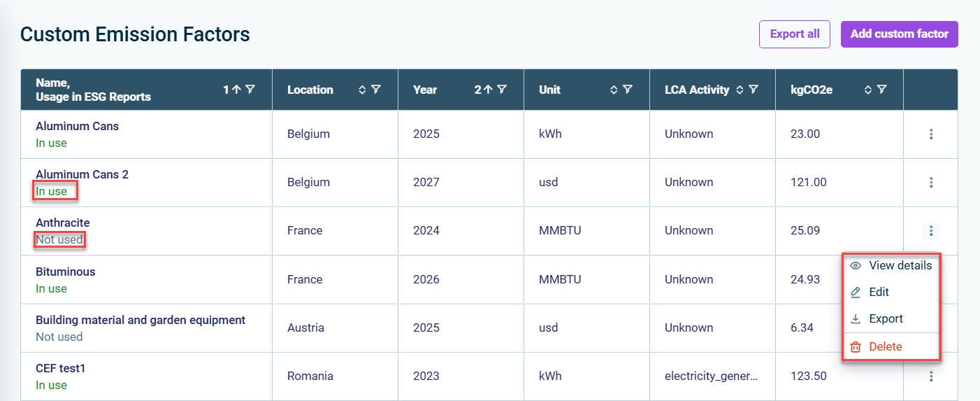Choose Edit in the row menu
980x401 pixels.
(891, 293)
